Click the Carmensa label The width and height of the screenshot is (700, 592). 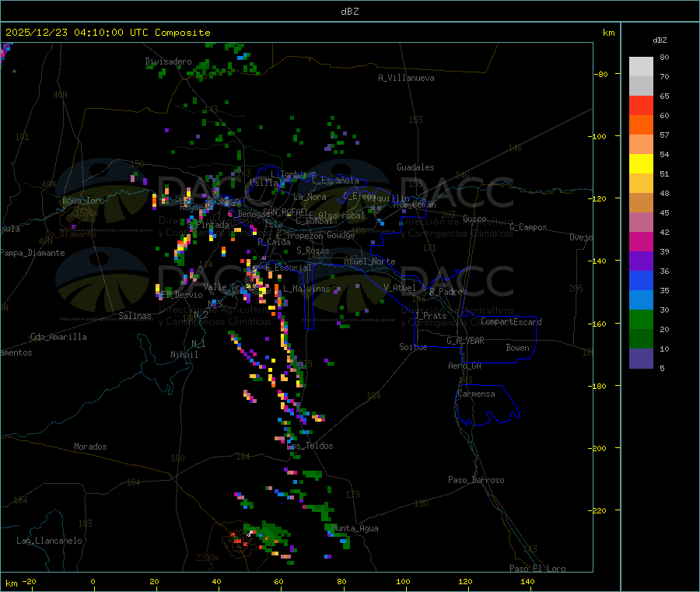pyautogui.click(x=476, y=394)
